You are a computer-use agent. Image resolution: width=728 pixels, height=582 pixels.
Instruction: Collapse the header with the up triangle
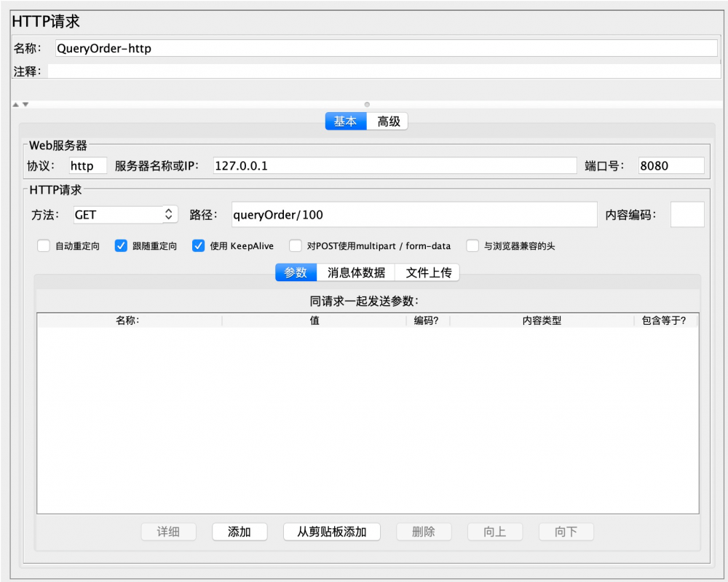point(16,104)
